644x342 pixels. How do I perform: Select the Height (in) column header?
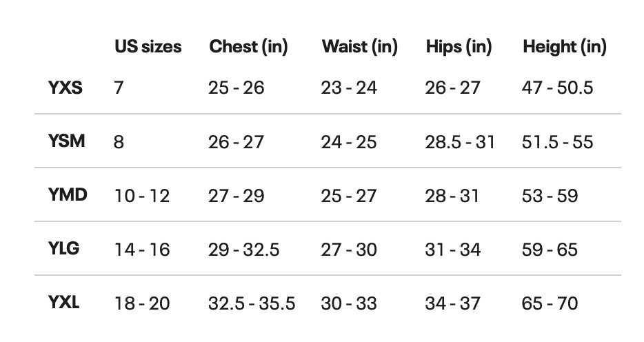point(565,47)
